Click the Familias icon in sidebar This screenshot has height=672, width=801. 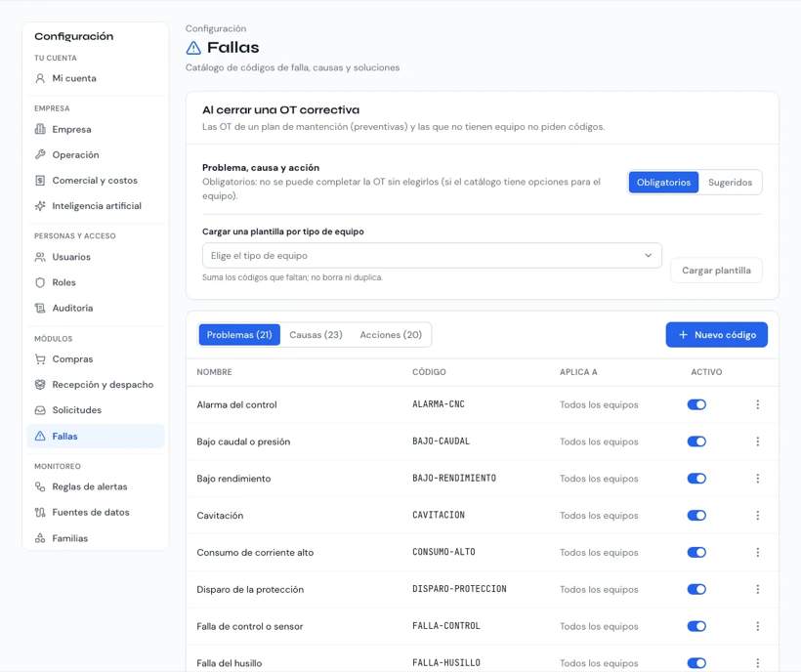tap(40, 538)
